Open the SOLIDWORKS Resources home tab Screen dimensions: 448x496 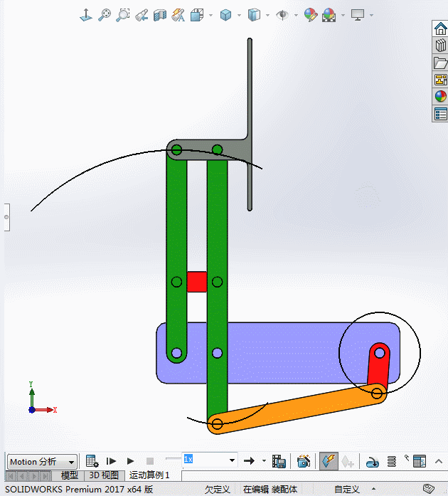[440, 28]
